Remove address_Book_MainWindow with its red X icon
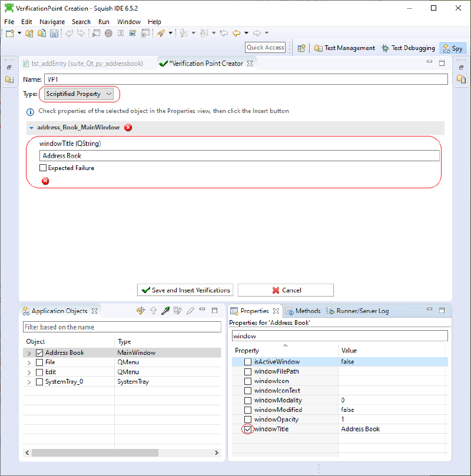The width and height of the screenshot is (471, 476). tap(128, 128)
